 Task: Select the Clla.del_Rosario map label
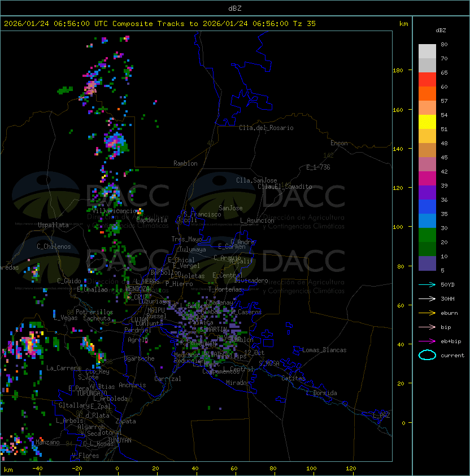[266, 128]
